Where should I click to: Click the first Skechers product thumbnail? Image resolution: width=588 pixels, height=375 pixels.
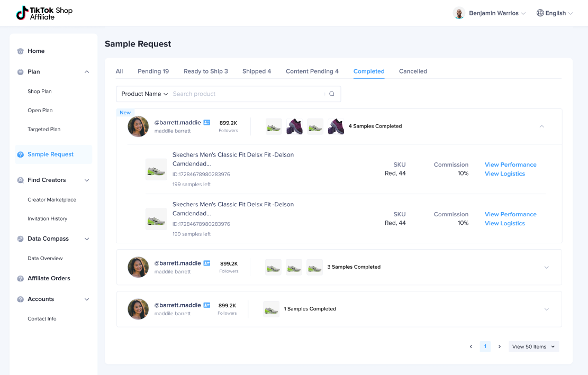[x=156, y=169]
